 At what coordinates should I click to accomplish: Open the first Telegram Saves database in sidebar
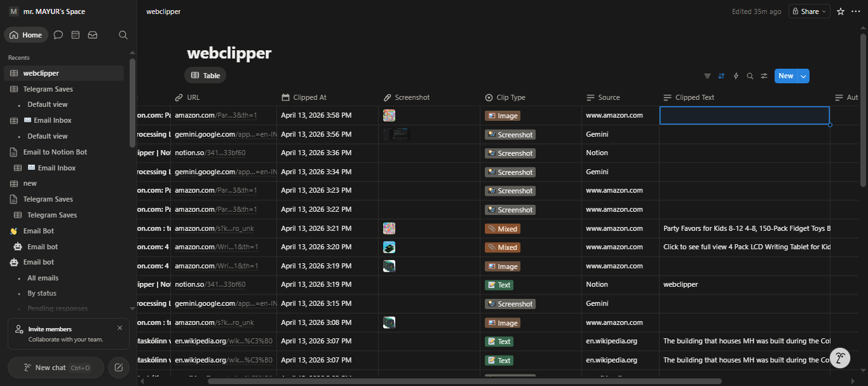64,89
